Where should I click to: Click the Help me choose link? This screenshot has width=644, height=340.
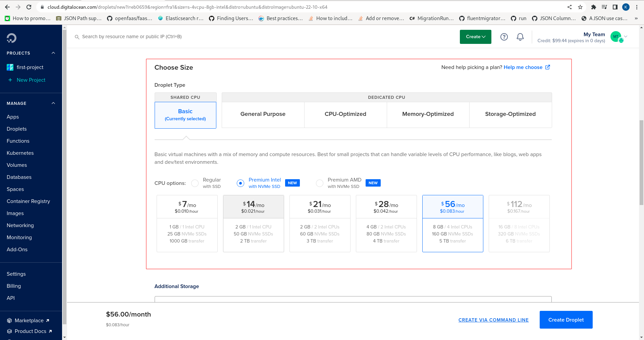(523, 67)
